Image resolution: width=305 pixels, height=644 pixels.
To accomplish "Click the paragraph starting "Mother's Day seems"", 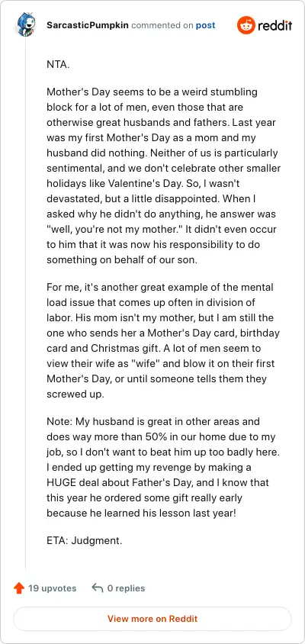I will (164, 175).
